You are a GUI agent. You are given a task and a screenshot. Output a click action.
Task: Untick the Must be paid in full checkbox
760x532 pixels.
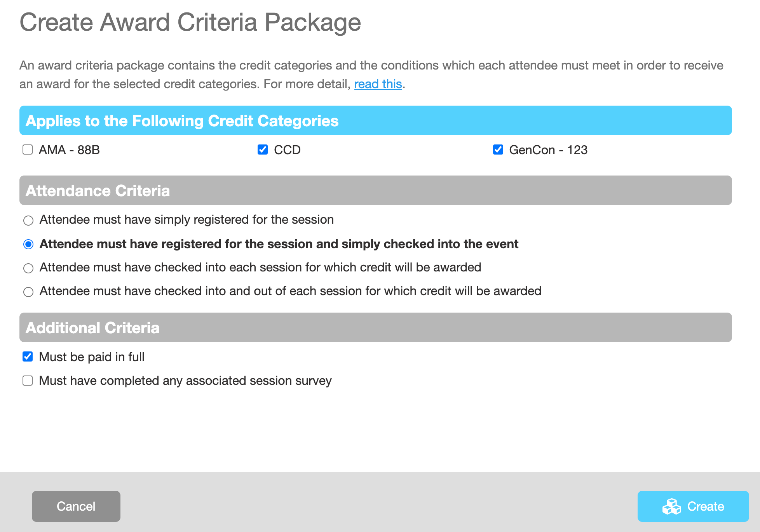pyautogui.click(x=28, y=356)
